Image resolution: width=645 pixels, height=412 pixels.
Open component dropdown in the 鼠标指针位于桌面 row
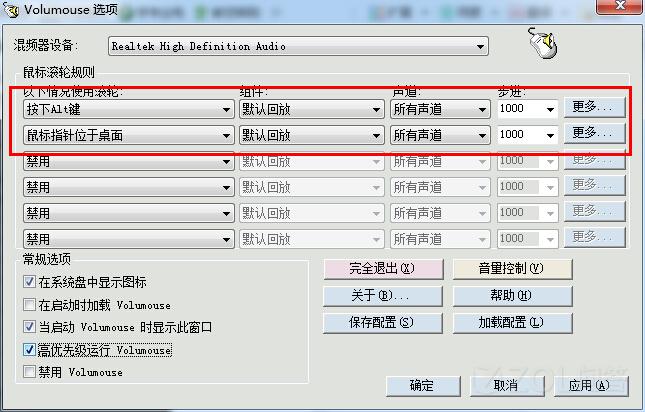point(312,135)
